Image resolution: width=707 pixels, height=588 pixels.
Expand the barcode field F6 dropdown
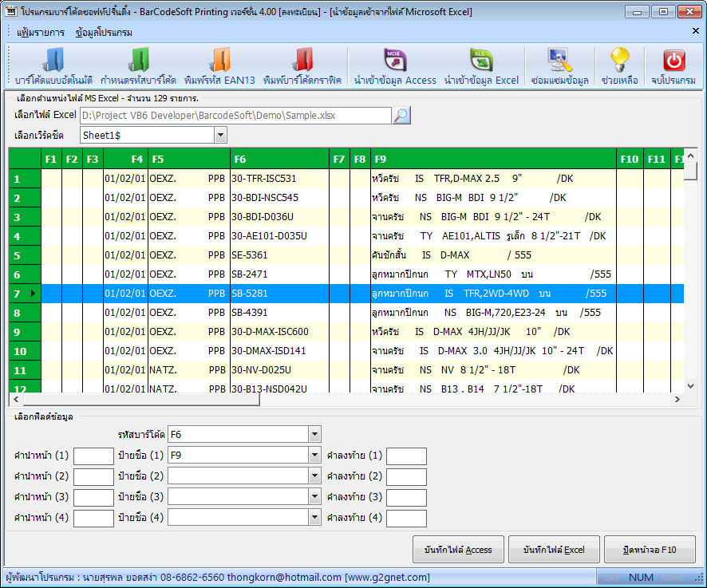[x=314, y=435]
